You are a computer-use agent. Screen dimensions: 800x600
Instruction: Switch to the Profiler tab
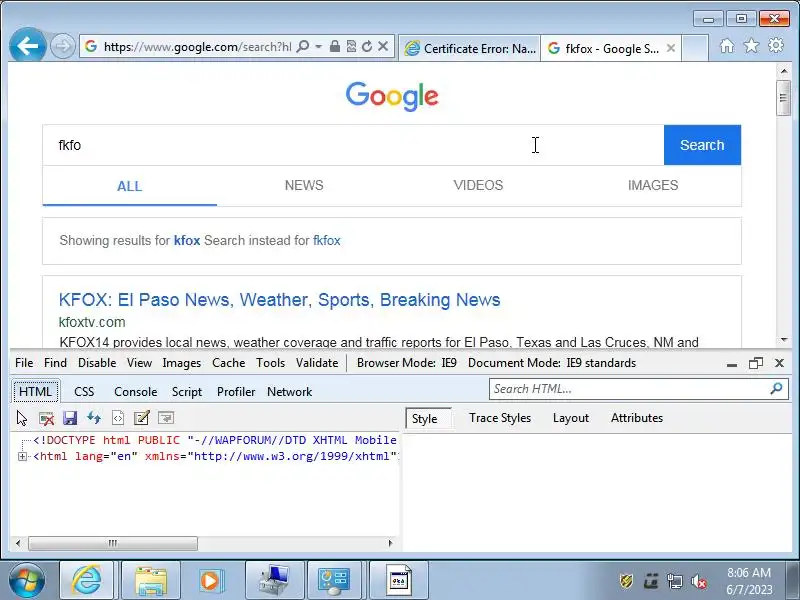point(236,391)
